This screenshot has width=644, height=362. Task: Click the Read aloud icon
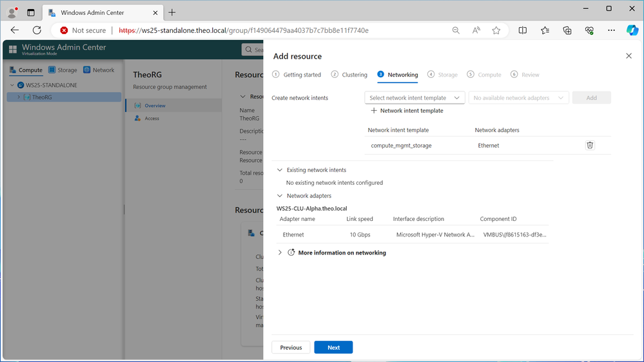[x=476, y=30]
